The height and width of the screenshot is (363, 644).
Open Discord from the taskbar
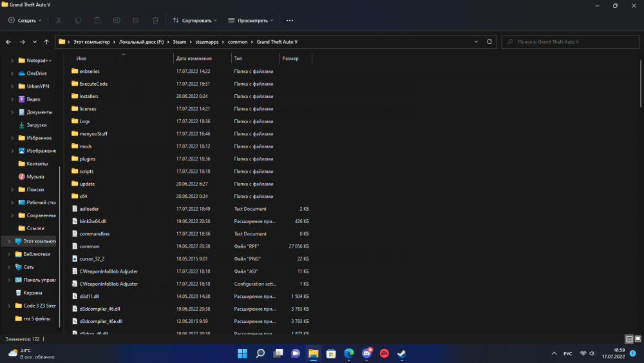click(367, 353)
